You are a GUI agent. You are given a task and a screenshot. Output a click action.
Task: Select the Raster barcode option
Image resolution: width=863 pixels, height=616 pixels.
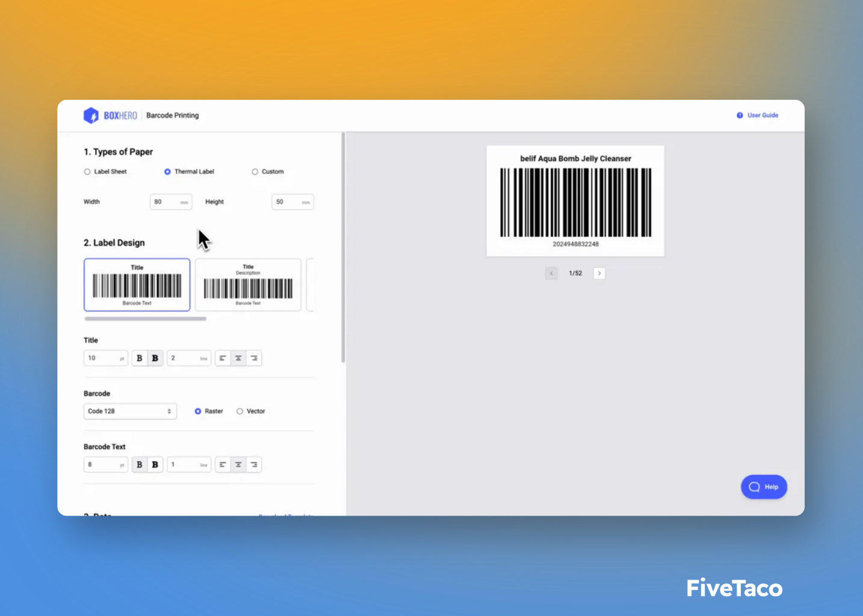(209, 411)
